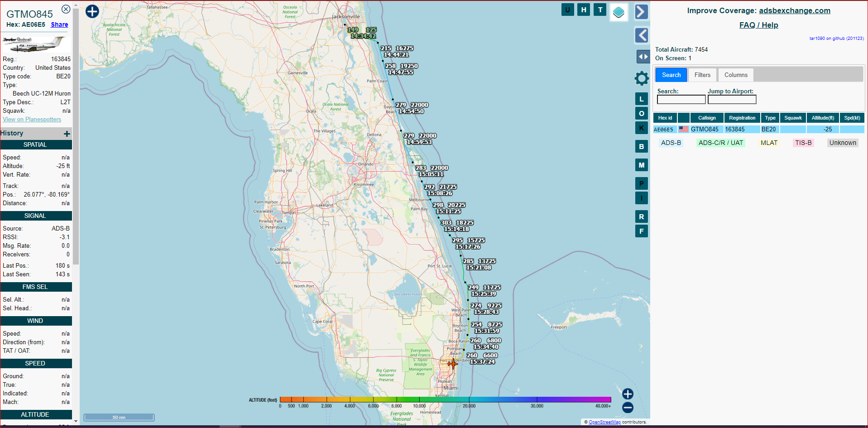Click the ALTITUDE section header
Image resolution: width=868 pixels, height=428 pixels.
36,414
